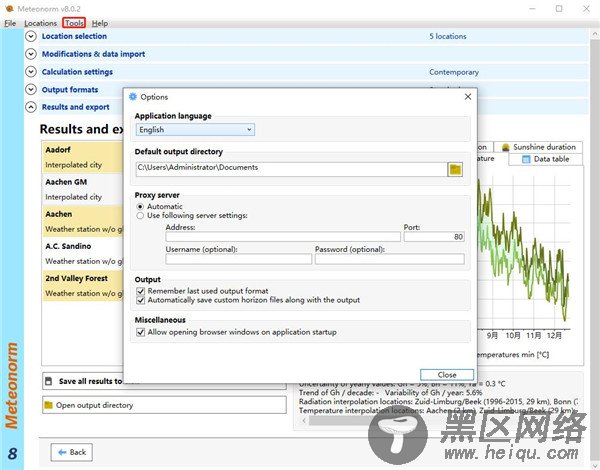
Task: Click the Data table grid icon
Action: pyautogui.click(x=526, y=159)
